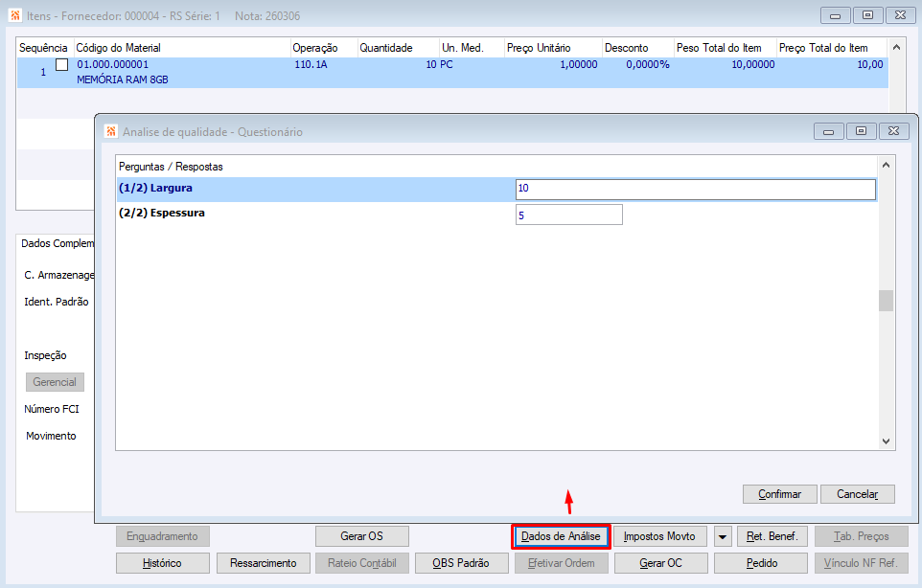Click the Ressarcimento button
Screen dimensions: 922x588
[263, 563]
